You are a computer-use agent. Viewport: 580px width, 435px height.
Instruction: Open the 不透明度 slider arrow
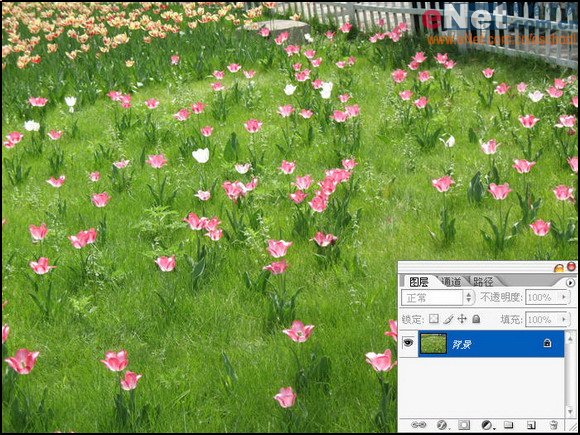click(564, 297)
